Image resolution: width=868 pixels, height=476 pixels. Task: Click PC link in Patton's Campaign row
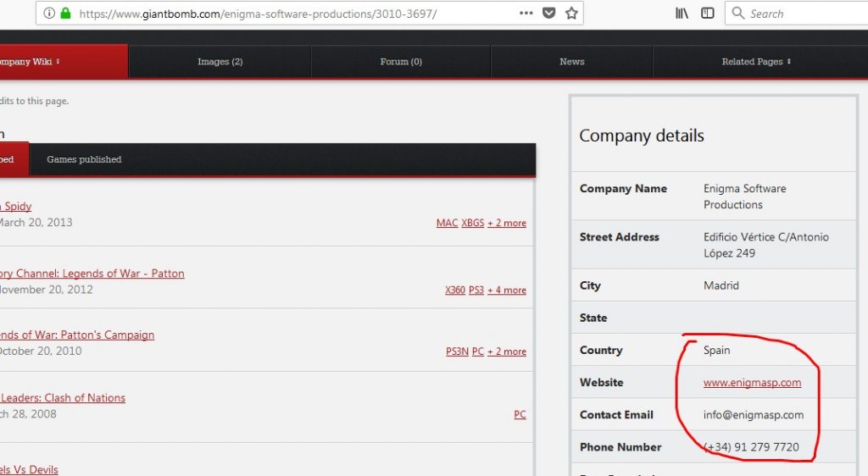[x=478, y=351]
